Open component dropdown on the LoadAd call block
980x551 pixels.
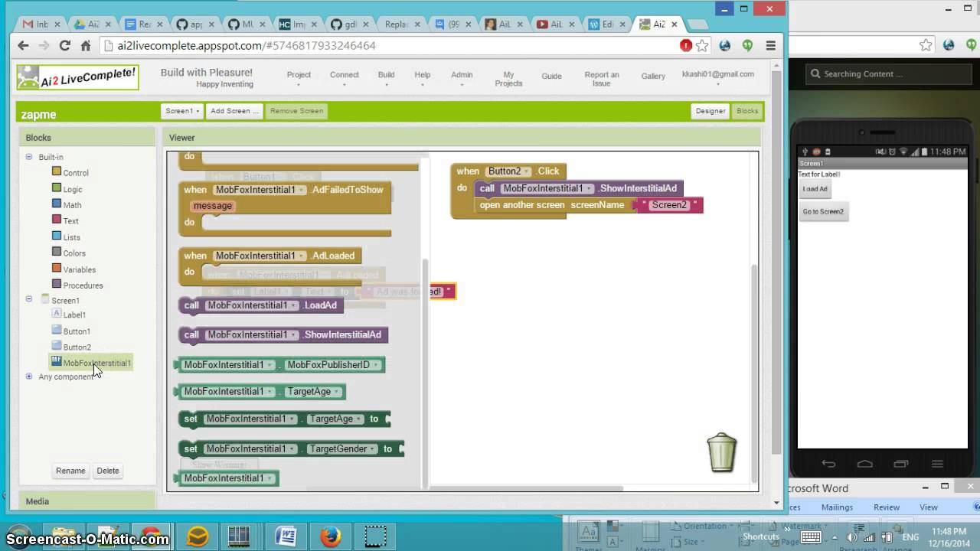pyautogui.click(x=293, y=305)
